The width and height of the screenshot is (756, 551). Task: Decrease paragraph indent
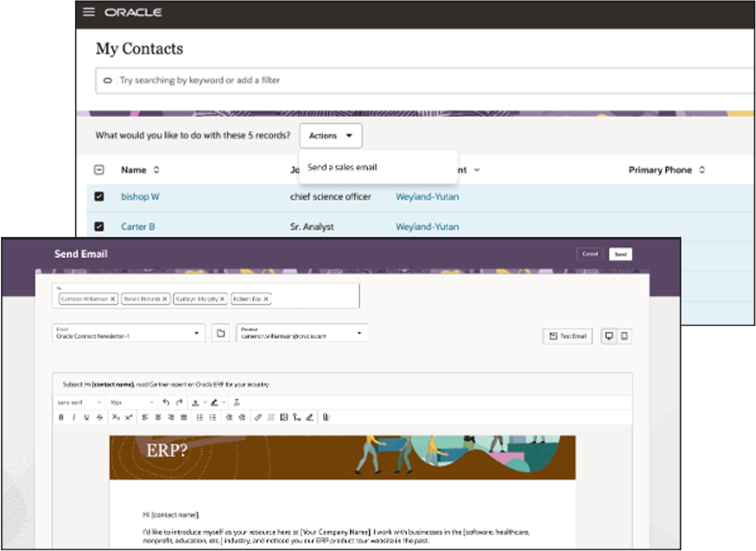click(229, 417)
